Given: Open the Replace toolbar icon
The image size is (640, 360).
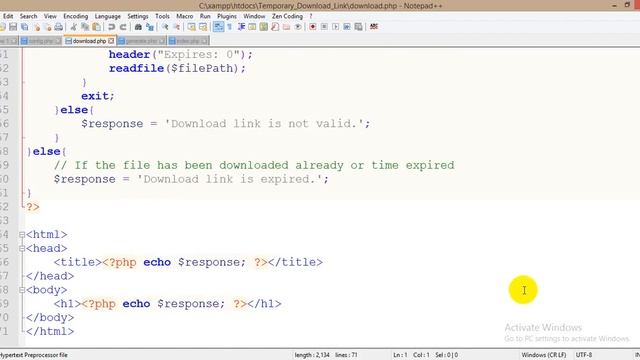Looking at the screenshot, I should 150,27.
